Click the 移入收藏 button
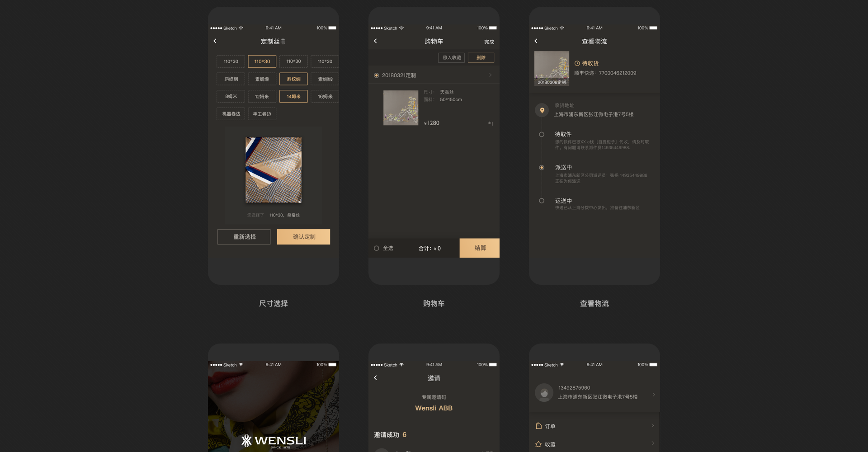Image resolution: width=868 pixels, height=452 pixels. 452,57
